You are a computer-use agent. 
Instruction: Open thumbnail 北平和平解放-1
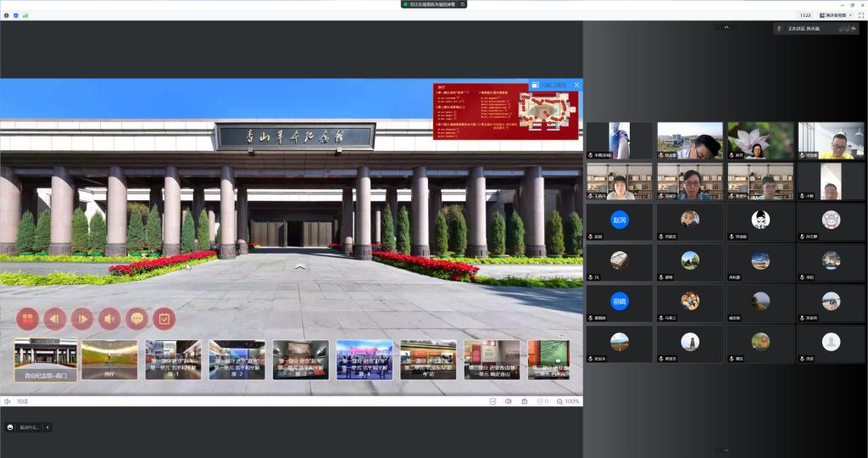(x=173, y=360)
